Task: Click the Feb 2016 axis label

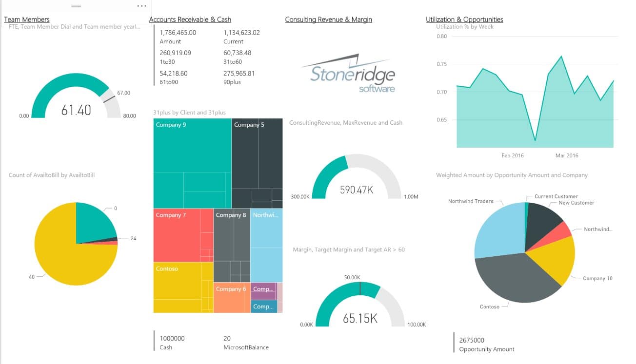Action: (x=513, y=155)
